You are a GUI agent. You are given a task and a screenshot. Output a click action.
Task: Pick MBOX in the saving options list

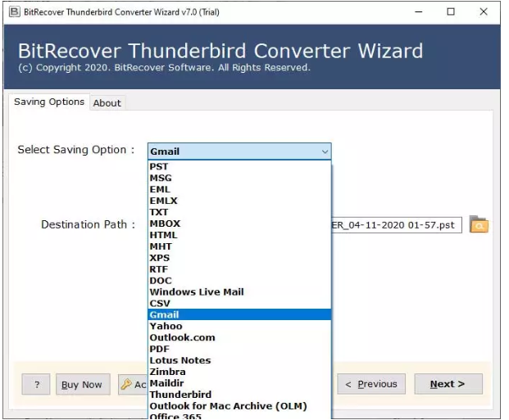239,224
